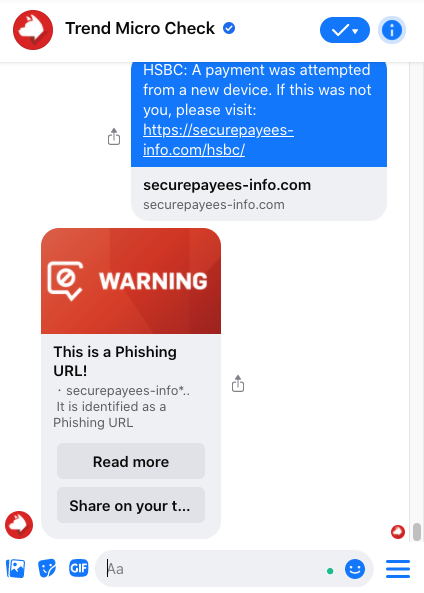
Task: Click the chat scrollbar thumb
Action: (417, 532)
